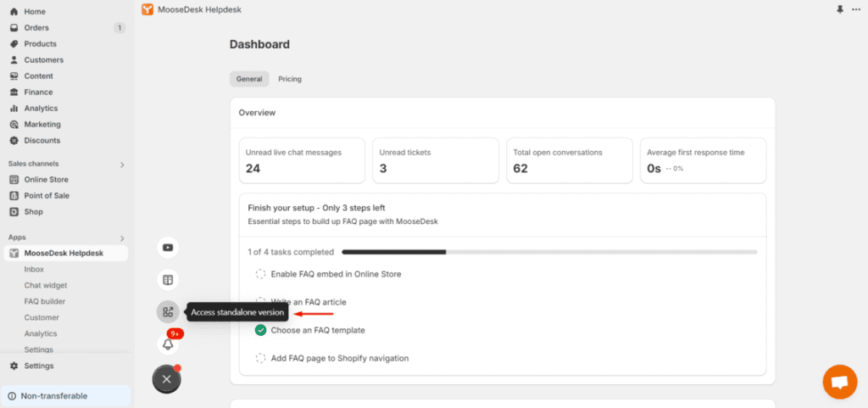The height and width of the screenshot is (408, 868).
Task: Click the Analytics bar chart icon
Action: pyautogui.click(x=14, y=108)
